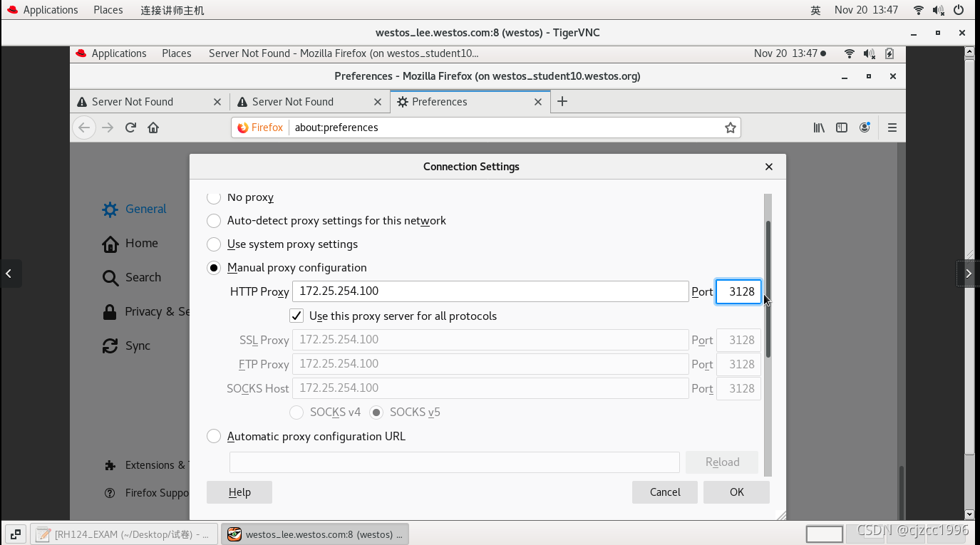Select Manual proxy configuration radio button
This screenshot has height=545, width=980.
point(214,268)
